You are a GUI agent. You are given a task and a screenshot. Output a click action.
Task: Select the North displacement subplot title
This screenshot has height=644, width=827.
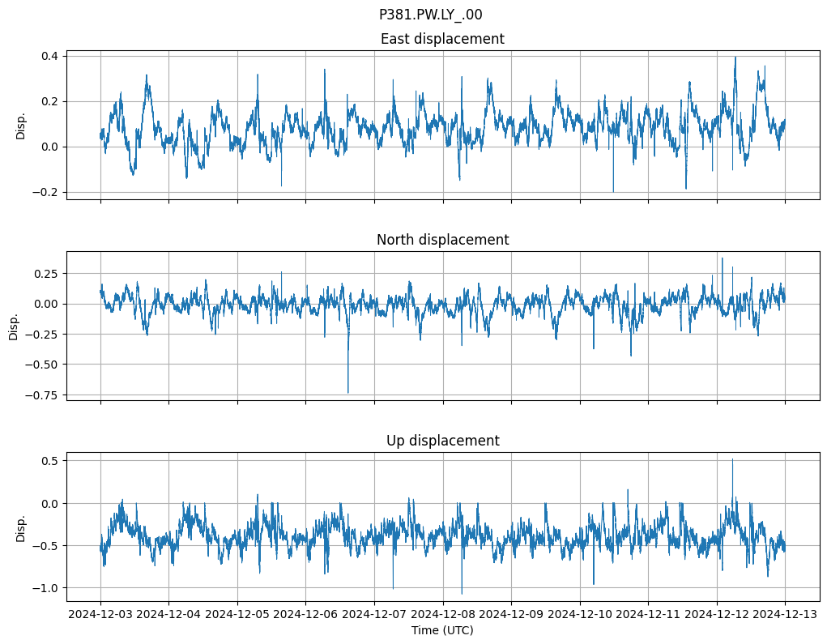click(442, 240)
